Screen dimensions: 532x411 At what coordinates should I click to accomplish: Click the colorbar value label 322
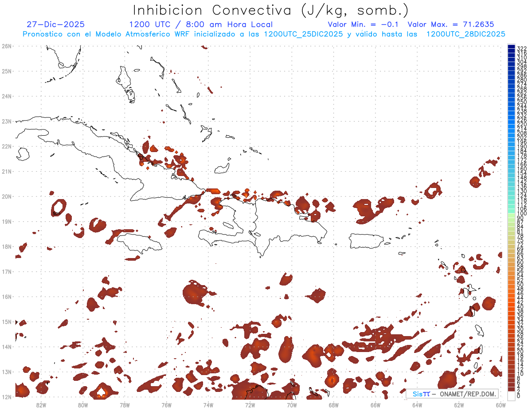pos(522,48)
